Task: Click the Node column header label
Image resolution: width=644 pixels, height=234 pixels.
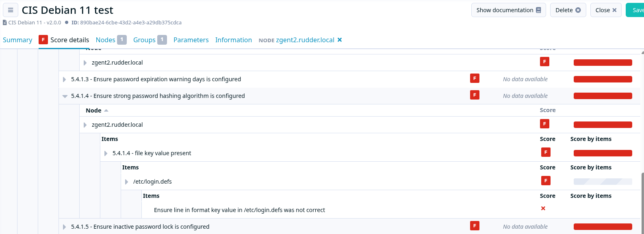Action: pos(93,110)
